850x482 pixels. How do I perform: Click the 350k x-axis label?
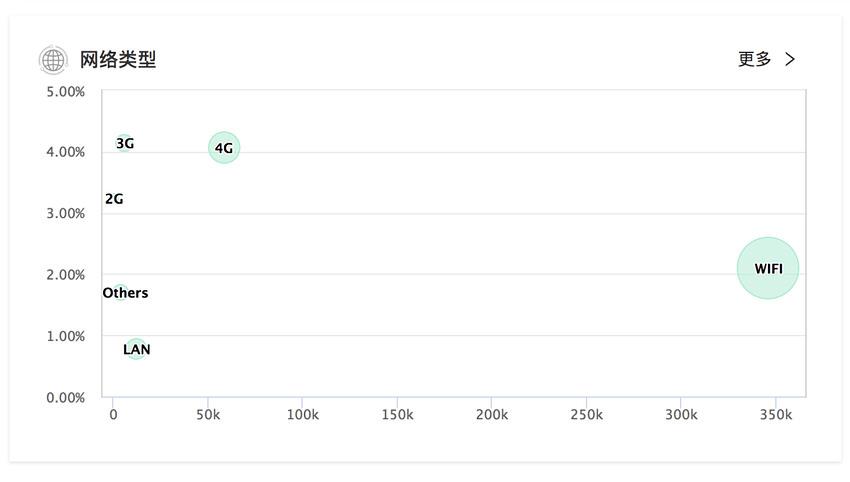pos(776,415)
